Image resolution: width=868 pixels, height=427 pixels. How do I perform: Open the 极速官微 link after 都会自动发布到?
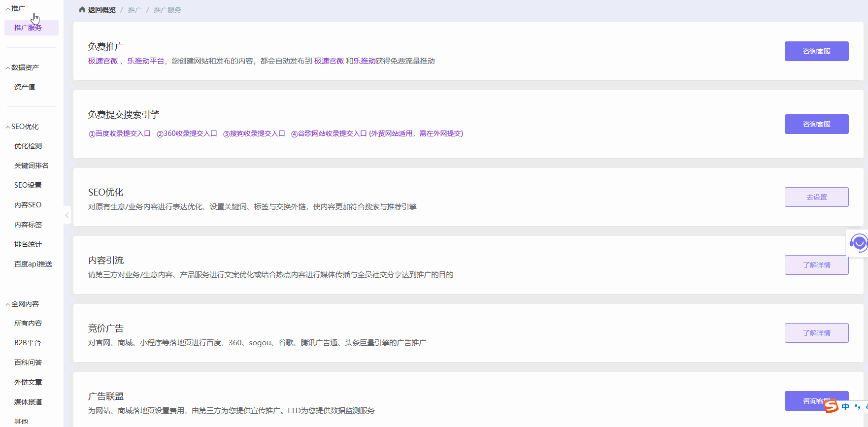point(329,61)
